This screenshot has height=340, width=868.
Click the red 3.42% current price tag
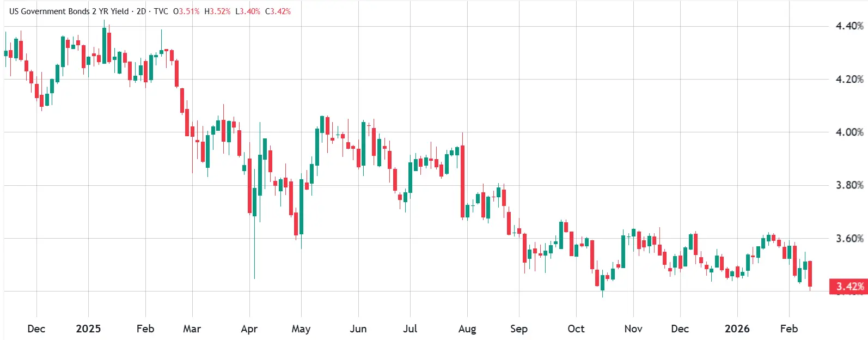(x=848, y=287)
